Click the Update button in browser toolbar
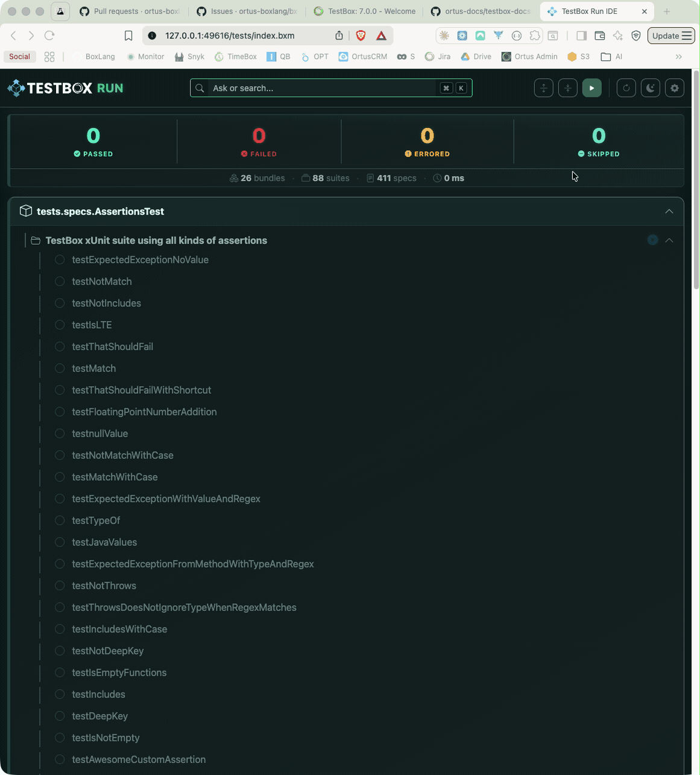Viewport: 700px width, 775px height. (x=670, y=36)
